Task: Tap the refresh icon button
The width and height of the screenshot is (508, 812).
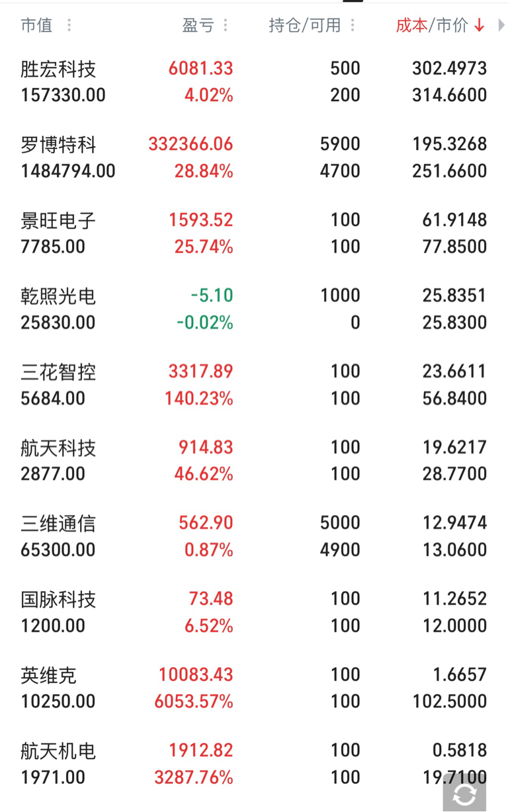Action: coord(464,793)
